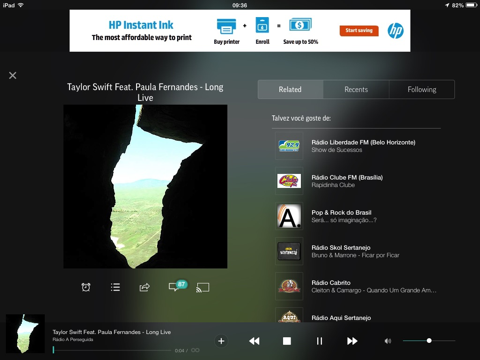Click song title in mini player

pyautogui.click(x=112, y=332)
